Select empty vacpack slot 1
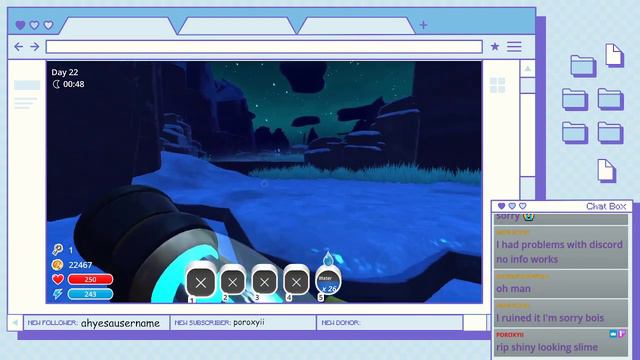This screenshot has height=360, width=640. [200, 282]
